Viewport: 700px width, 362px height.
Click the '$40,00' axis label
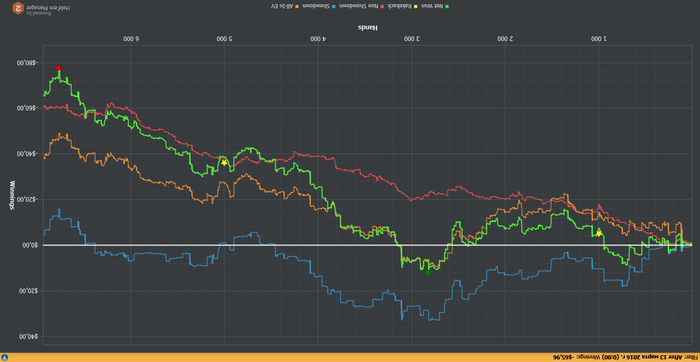point(29,337)
